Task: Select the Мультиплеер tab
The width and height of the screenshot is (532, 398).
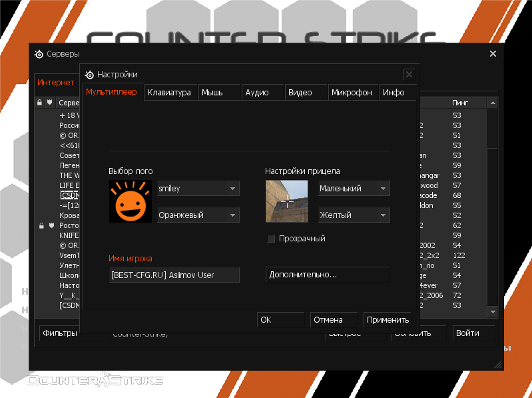Action: [x=113, y=92]
